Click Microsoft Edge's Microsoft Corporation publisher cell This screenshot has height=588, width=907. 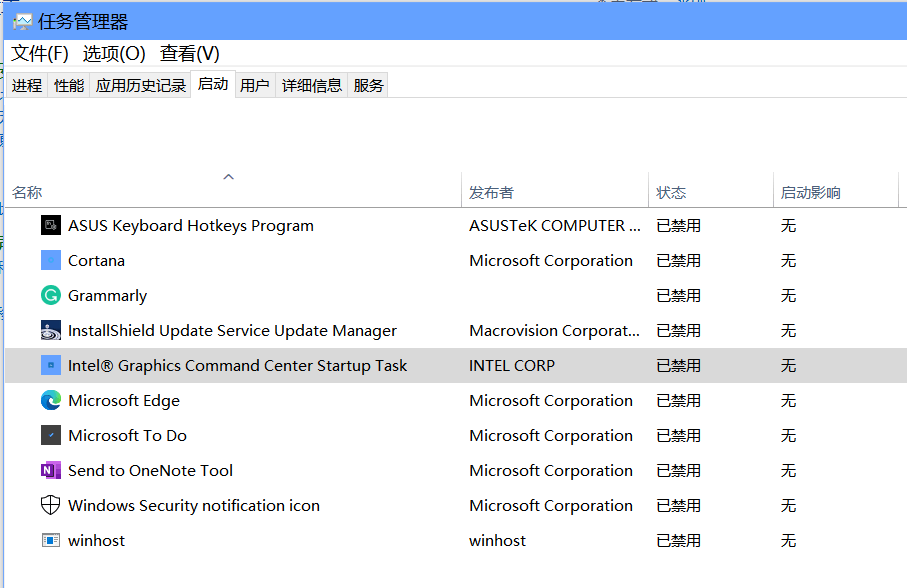click(551, 401)
